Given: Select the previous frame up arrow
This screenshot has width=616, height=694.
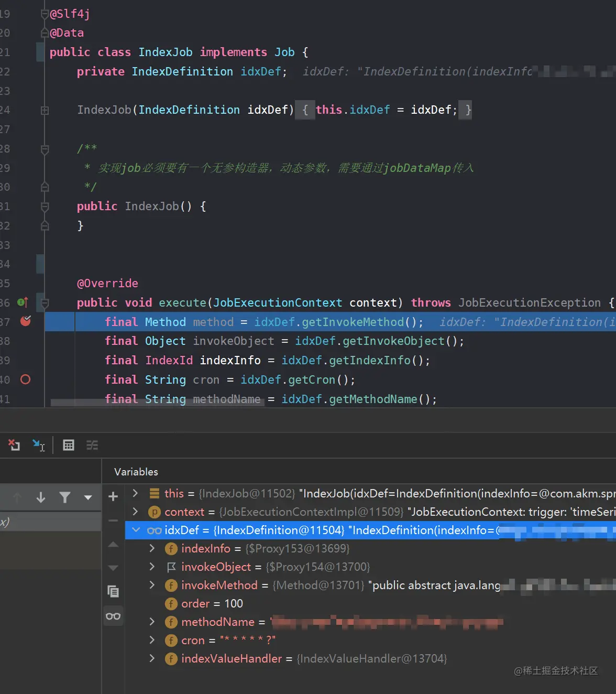Looking at the screenshot, I should pos(17,497).
